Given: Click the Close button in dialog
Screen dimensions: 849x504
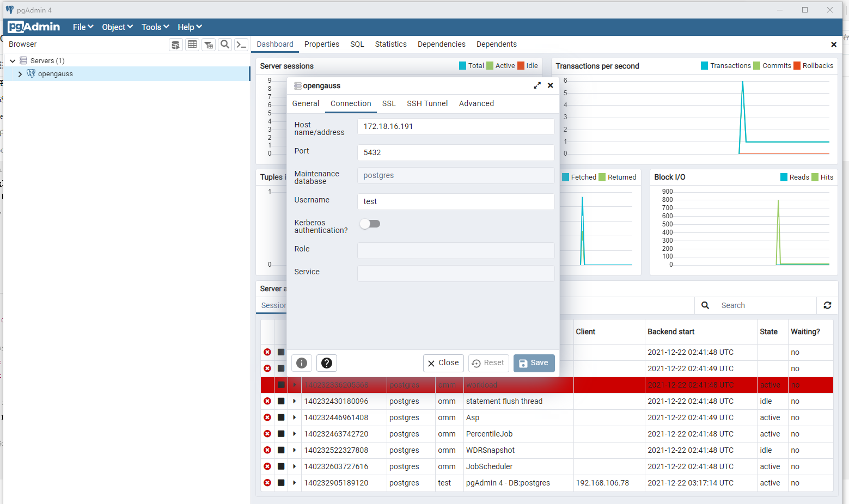Looking at the screenshot, I should [443, 363].
